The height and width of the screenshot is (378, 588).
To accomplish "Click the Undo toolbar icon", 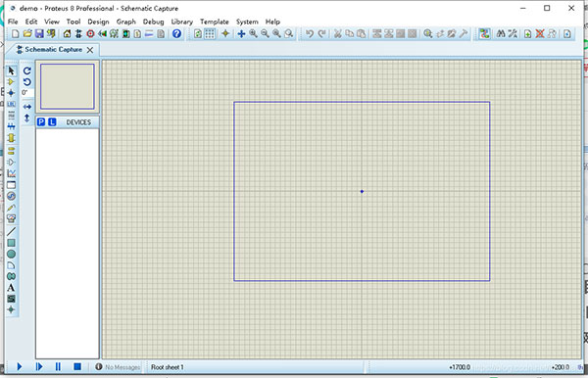I will coord(310,33).
